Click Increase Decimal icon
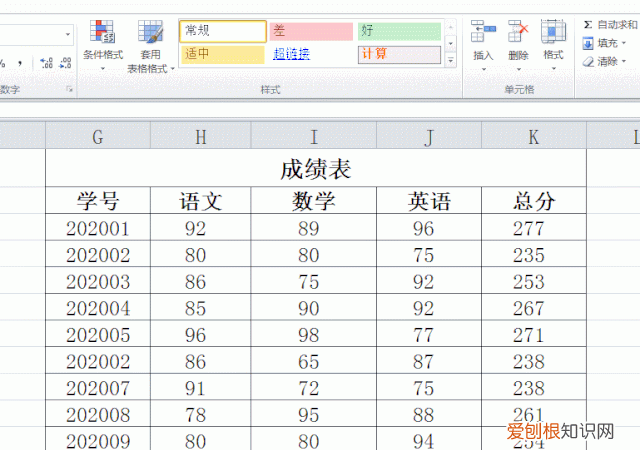Screen dimensions: 640x450 click(46, 62)
